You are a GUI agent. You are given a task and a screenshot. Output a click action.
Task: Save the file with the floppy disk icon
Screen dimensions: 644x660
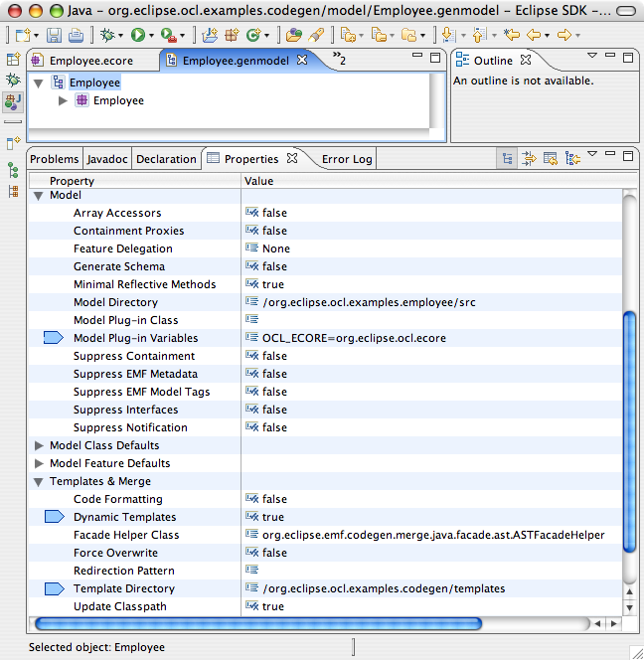tap(54, 35)
